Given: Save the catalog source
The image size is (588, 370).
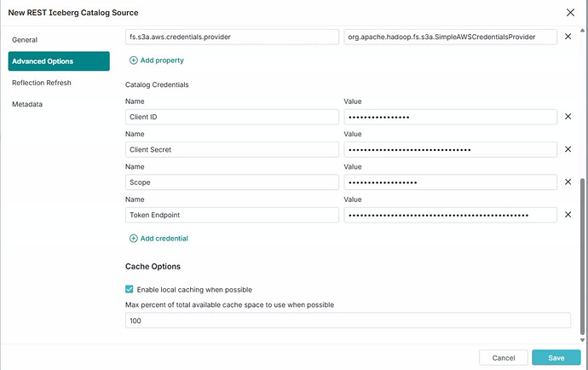Looking at the screenshot, I should pos(556,357).
